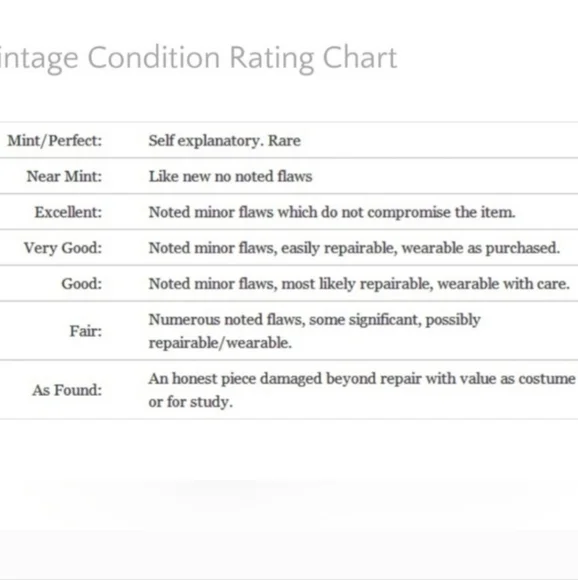This screenshot has height=580, width=578.
Task: Click the word 'Condition' in the heading
Action: [x=154, y=57]
